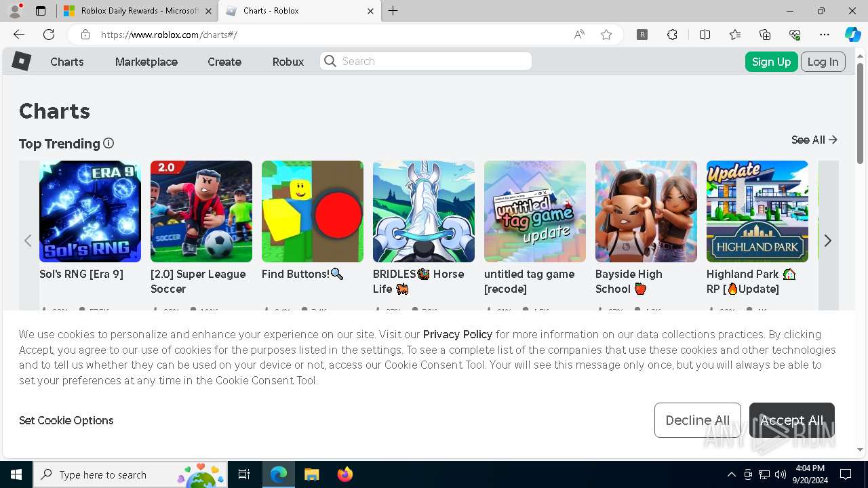
Task: Open Bayside High School thumbnail
Action: [x=646, y=211]
